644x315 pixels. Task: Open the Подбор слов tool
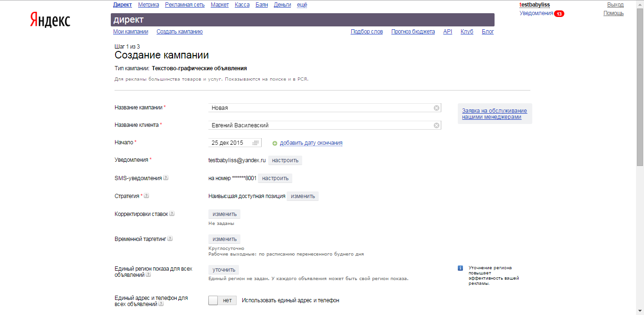point(367,32)
